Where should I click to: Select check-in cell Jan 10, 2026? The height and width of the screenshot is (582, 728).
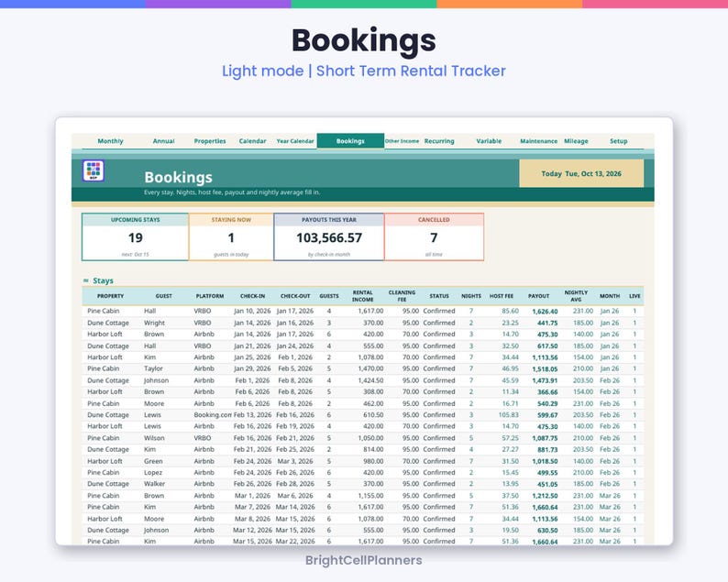[x=252, y=311]
